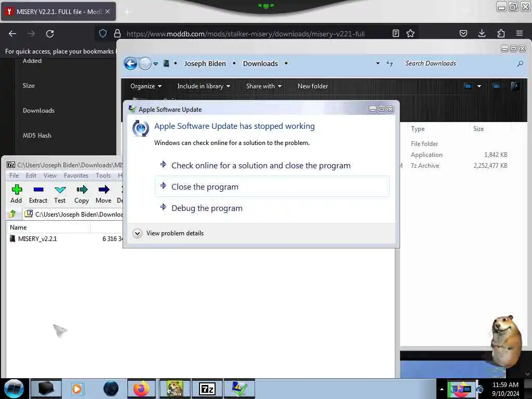Screen dimensions: 532x399
Task: Open the Firefox hamburger menu
Action: pos(520,33)
